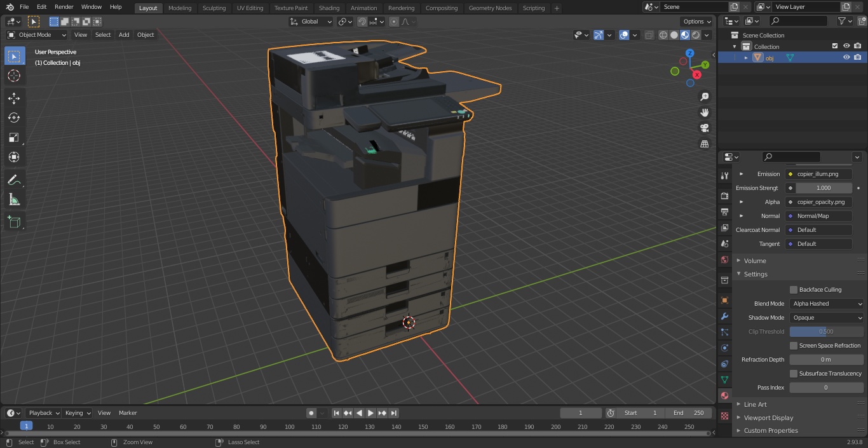Open Blend Mode Alpha Hashed dropdown
The height and width of the screenshot is (448, 868).
827,304
